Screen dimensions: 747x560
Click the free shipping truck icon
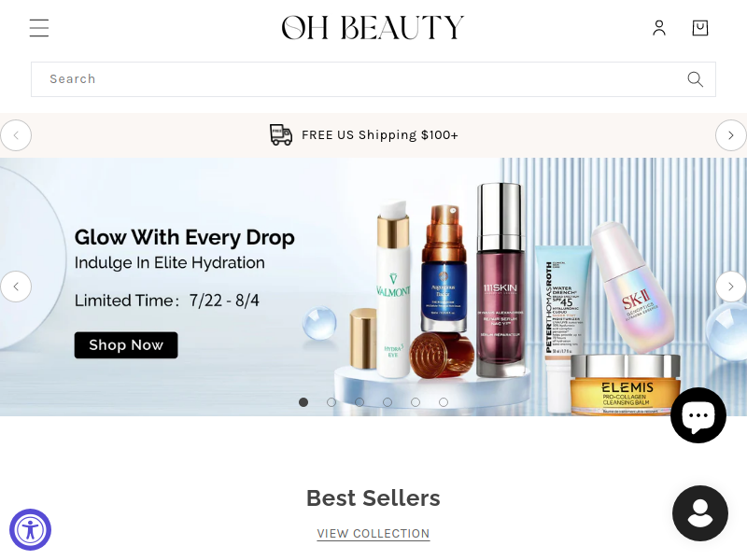[281, 134]
